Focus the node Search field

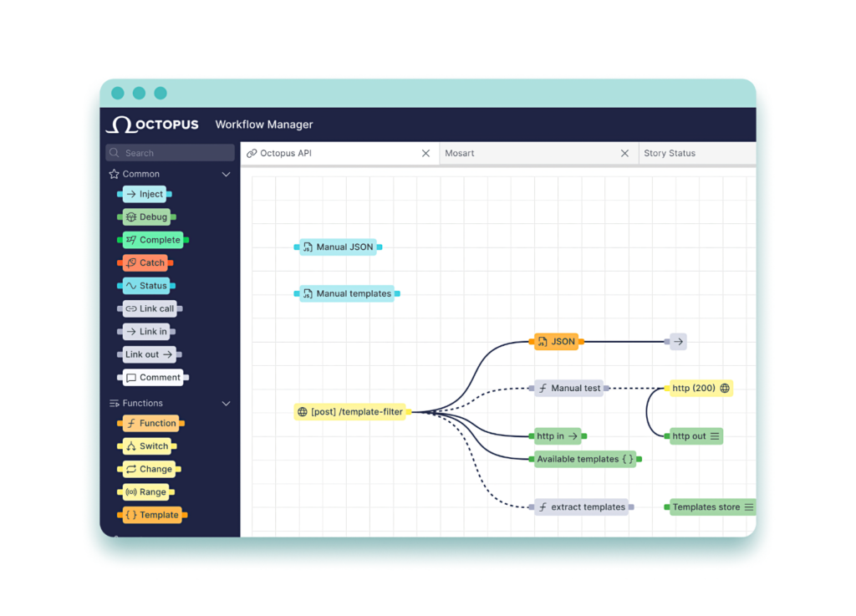pos(170,153)
